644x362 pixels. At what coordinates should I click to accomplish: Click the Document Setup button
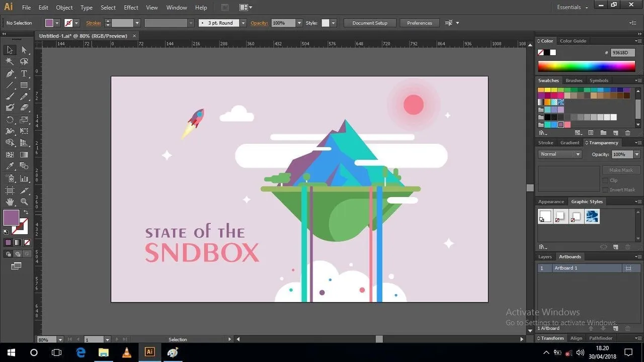(x=370, y=23)
